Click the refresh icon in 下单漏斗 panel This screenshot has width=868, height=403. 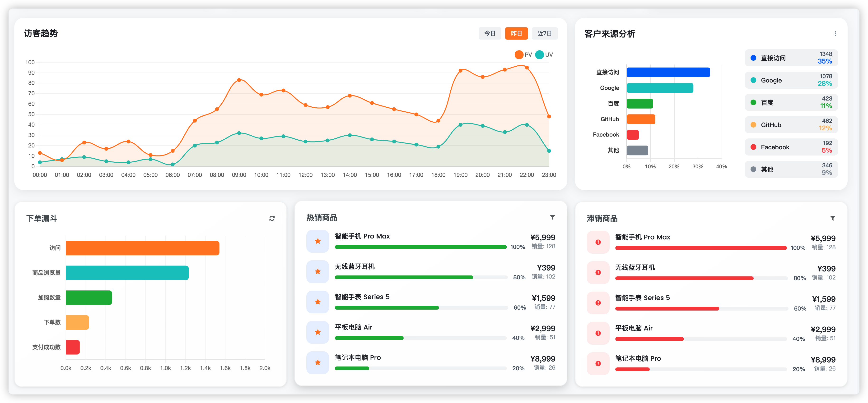[272, 219]
